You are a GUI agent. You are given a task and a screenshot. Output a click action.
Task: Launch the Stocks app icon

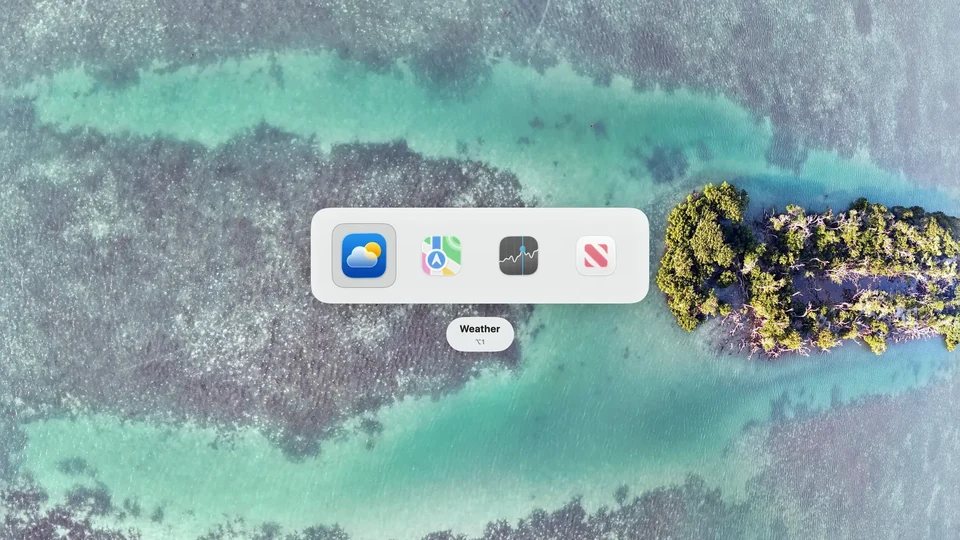point(519,255)
